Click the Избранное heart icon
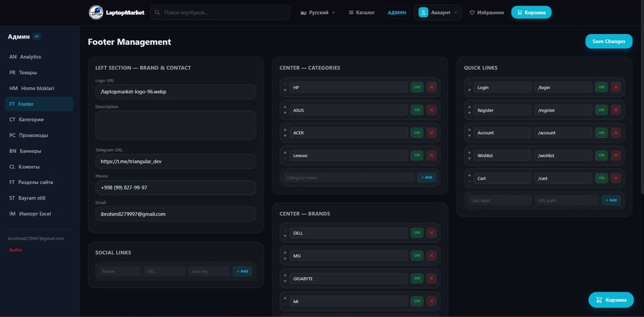Screen dimensions: 644x317 (x=472, y=13)
